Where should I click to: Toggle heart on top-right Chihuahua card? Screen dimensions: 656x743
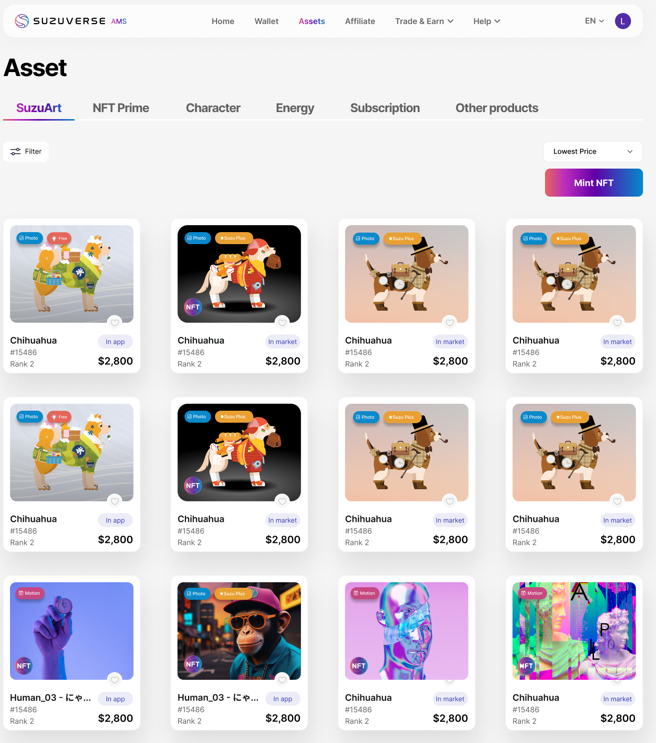pyautogui.click(x=617, y=323)
